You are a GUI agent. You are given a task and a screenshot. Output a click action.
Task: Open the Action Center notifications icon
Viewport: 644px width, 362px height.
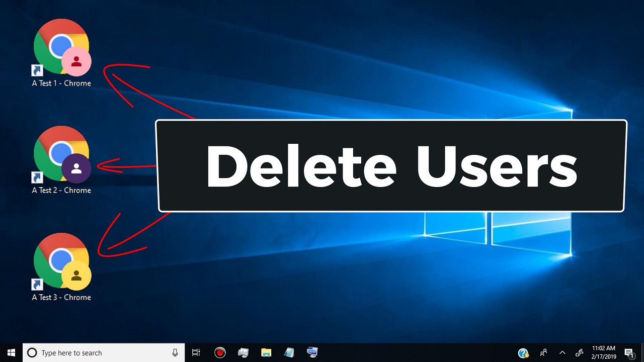click(x=629, y=353)
